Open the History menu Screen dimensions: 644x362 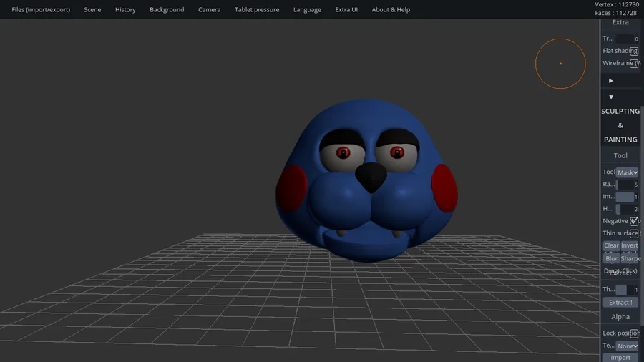[125, 9]
